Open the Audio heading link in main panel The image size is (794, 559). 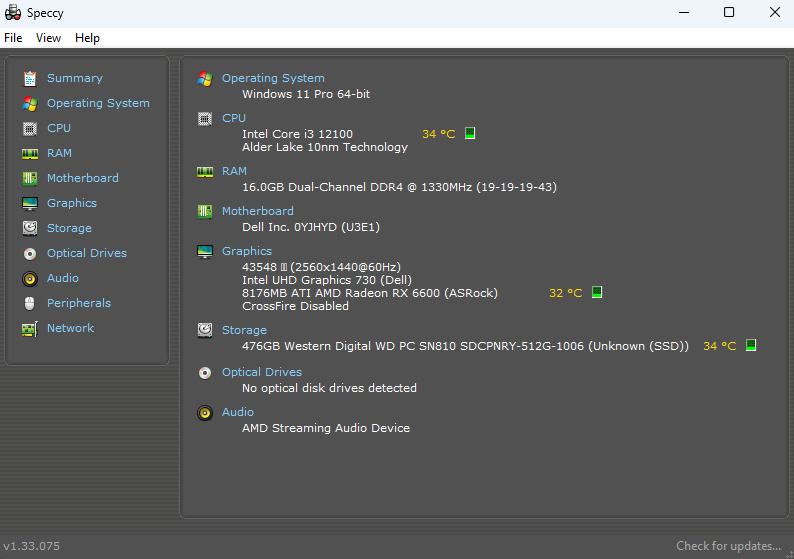238,412
